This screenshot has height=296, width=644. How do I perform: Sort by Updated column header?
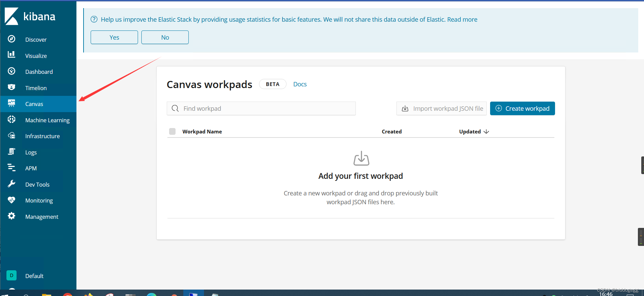pyautogui.click(x=470, y=131)
